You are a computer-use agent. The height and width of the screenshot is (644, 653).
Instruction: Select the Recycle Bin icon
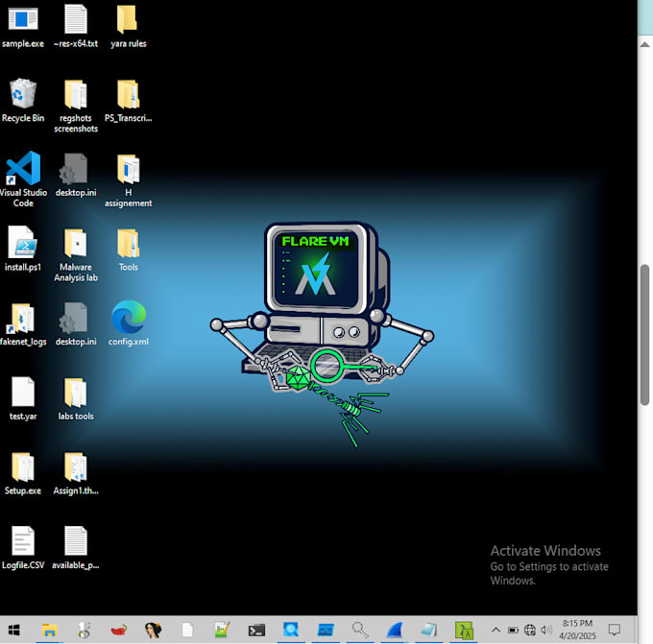[23, 101]
